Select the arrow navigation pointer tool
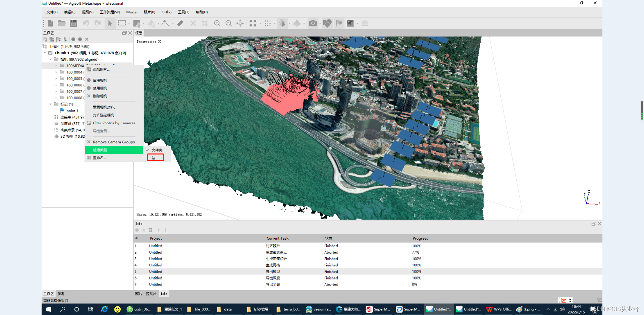644x315 pixels. click(x=110, y=23)
